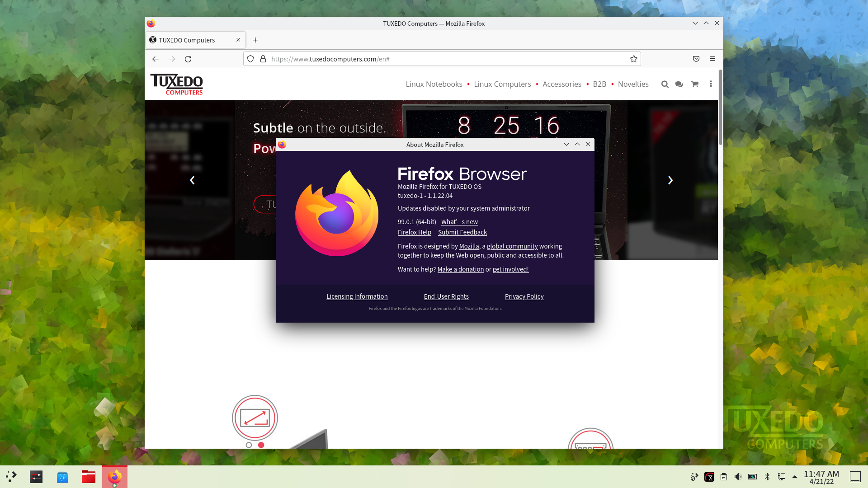Image resolution: width=868 pixels, height=488 pixels.
Task: Click the What's new link
Action: [x=459, y=222]
